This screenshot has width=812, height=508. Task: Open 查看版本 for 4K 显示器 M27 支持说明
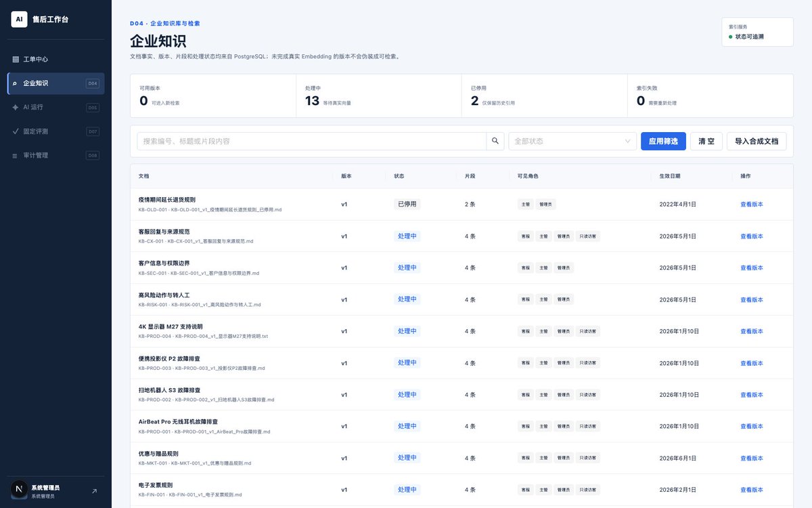point(752,331)
